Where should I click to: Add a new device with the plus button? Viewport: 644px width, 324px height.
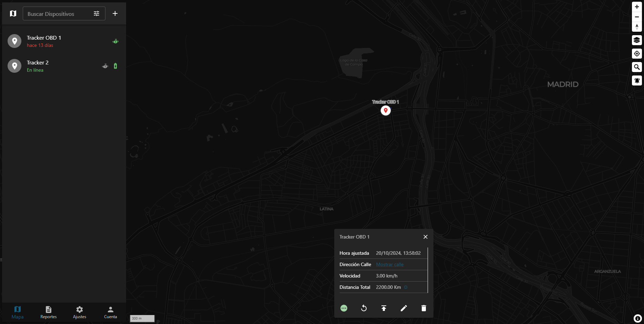(x=115, y=13)
